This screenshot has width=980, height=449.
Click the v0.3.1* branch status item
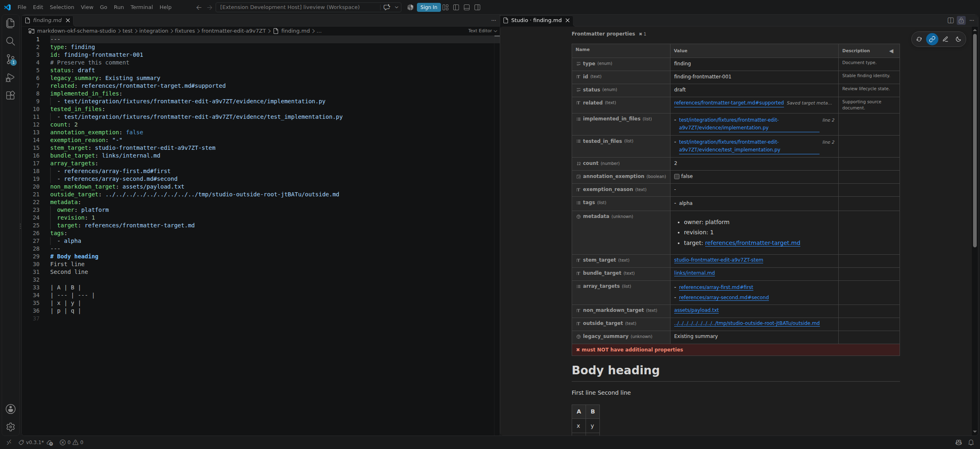click(x=31, y=442)
